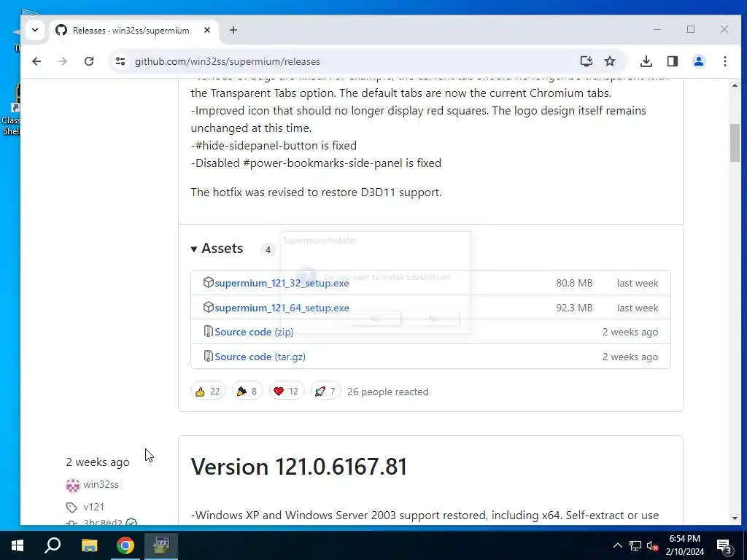Click the network icon in system tray
The width and height of the screenshot is (747, 560).
635,545
